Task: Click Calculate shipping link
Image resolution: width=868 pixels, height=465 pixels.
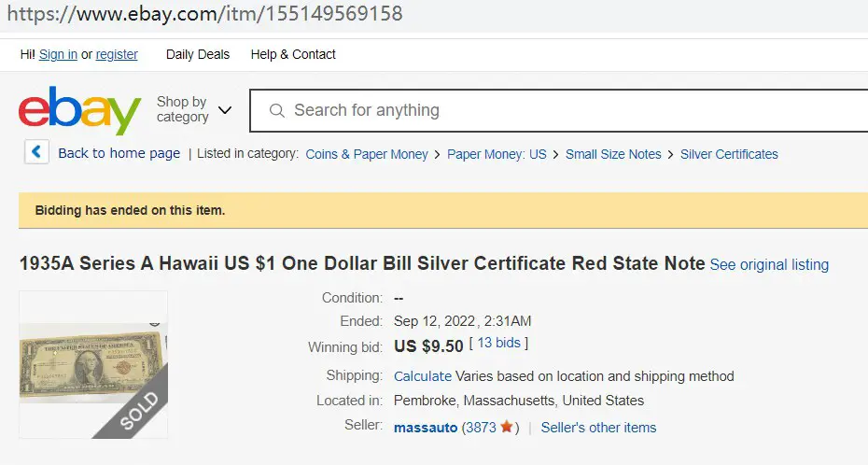Action: click(423, 376)
